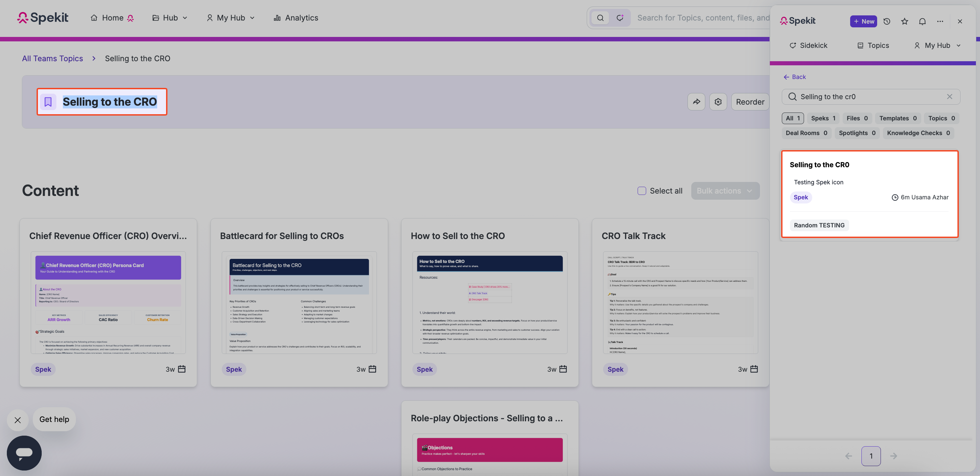Clear the side panel search text
Viewport: 980px width, 476px height.
click(x=950, y=97)
